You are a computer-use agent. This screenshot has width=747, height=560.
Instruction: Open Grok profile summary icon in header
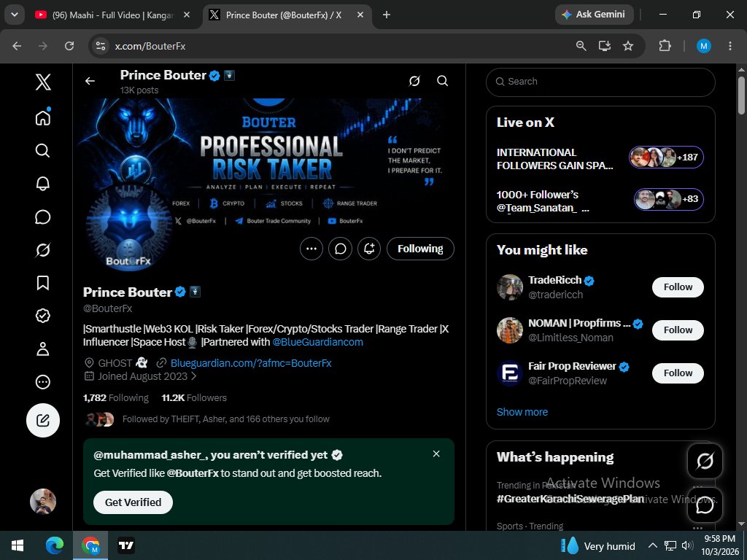[414, 81]
